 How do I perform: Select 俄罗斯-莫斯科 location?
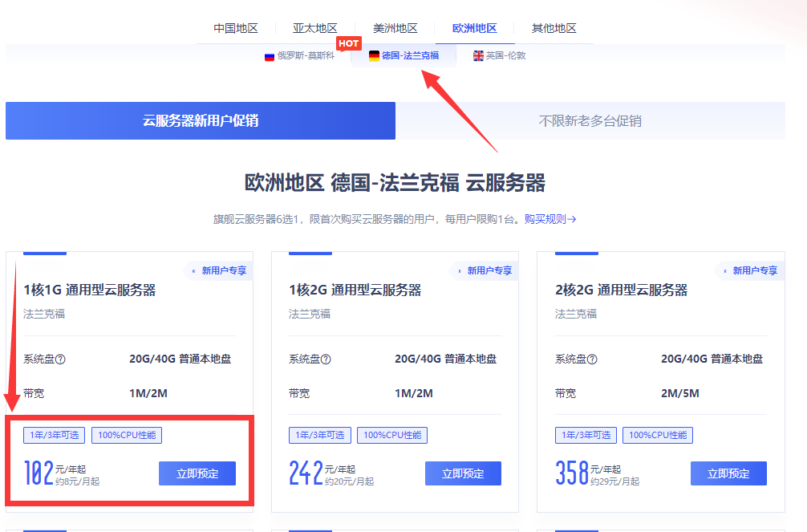[x=306, y=56]
